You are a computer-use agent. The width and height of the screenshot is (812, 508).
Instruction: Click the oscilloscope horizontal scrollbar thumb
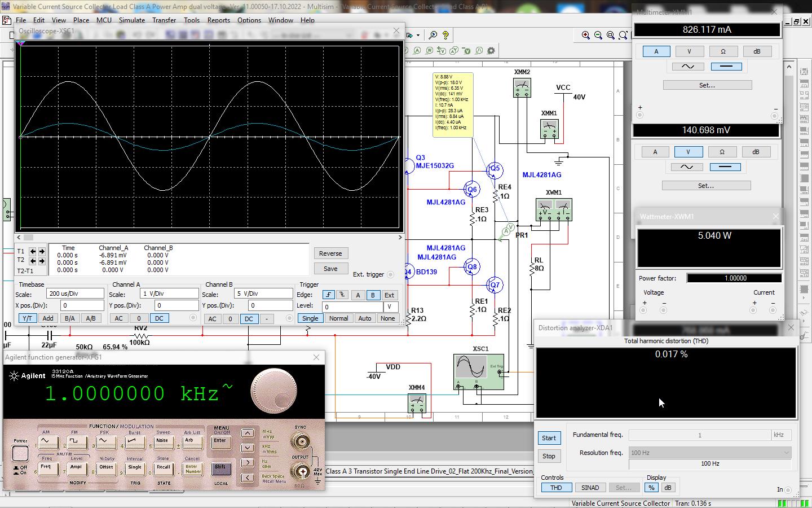pyautogui.click(x=28, y=238)
